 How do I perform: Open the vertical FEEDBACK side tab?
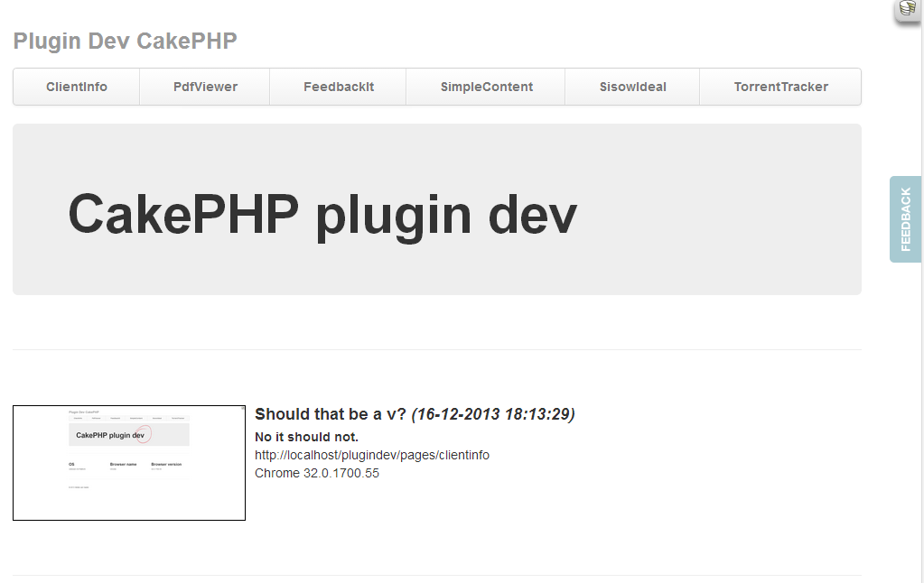[906, 219]
